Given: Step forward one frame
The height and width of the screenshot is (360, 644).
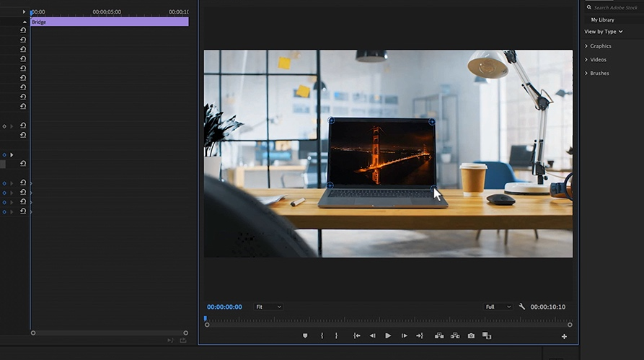Looking at the screenshot, I should pos(404,335).
